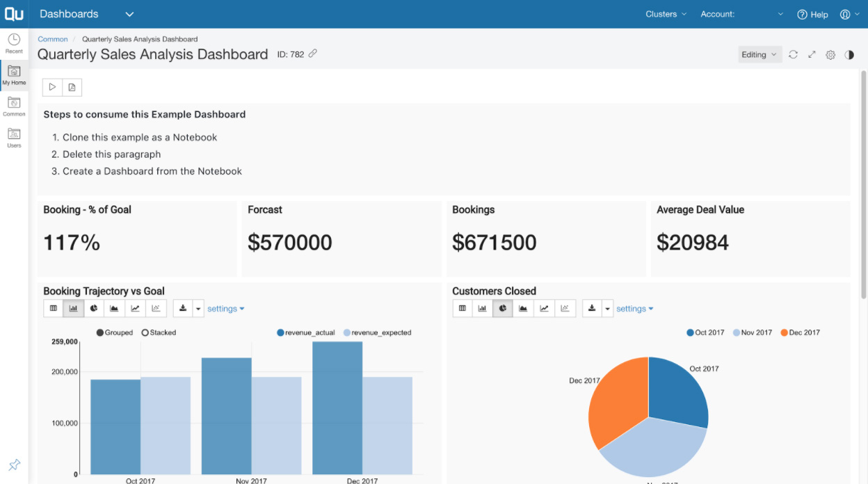The height and width of the screenshot is (484, 868).
Task: Select scatter chart view for Booking Trajectory
Action: pos(156,308)
